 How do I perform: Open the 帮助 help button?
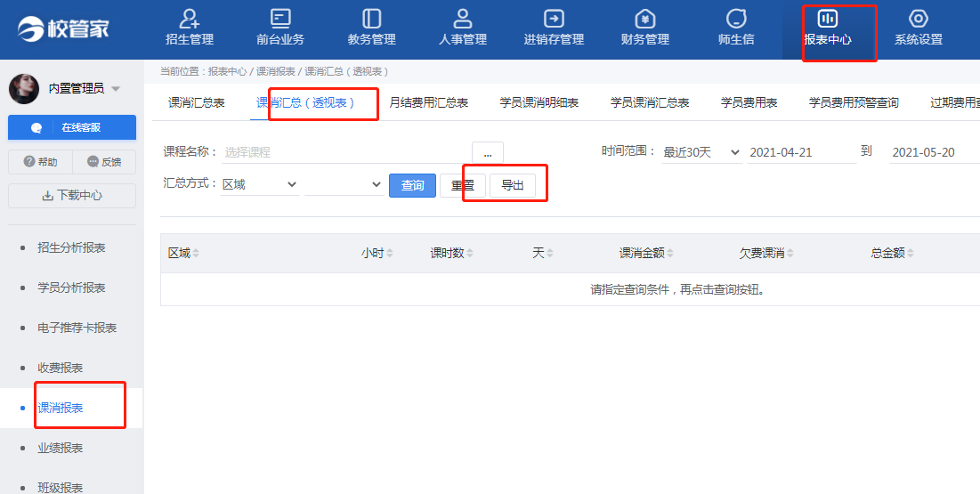click(41, 162)
